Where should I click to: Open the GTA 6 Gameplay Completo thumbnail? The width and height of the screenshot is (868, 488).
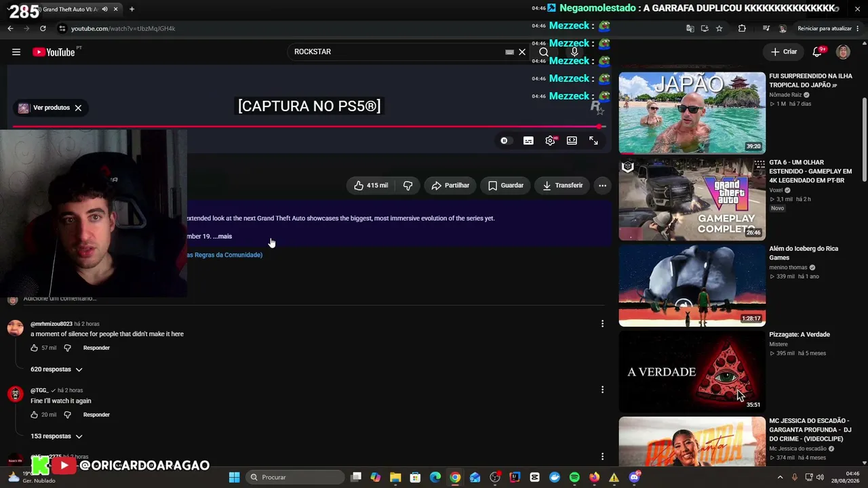click(x=692, y=199)
